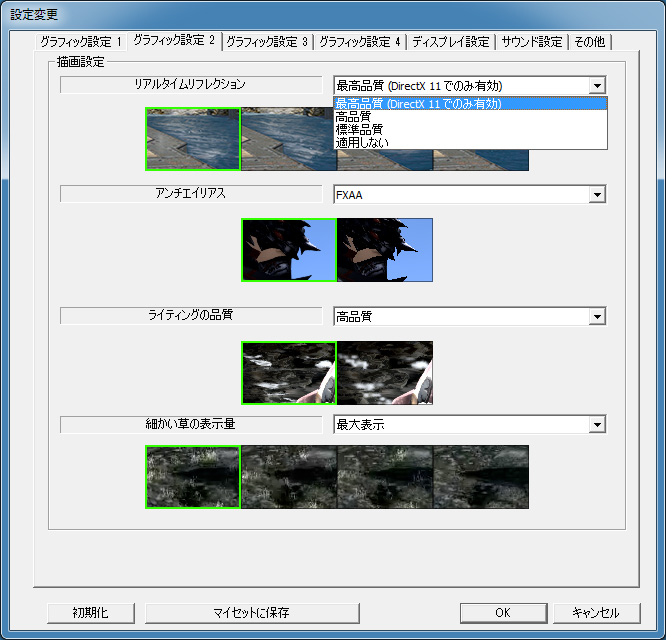Open the グラフィック設定 3 tab

click(x=267, y=42)
